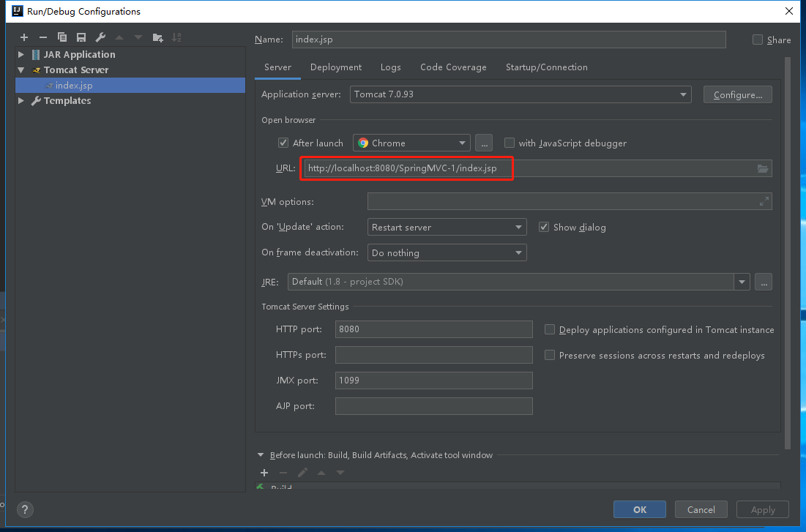Screen dimensions: 806x532
Task: Collapse the Before launch section
Action: pyautogui.click(x=261, y=455)
